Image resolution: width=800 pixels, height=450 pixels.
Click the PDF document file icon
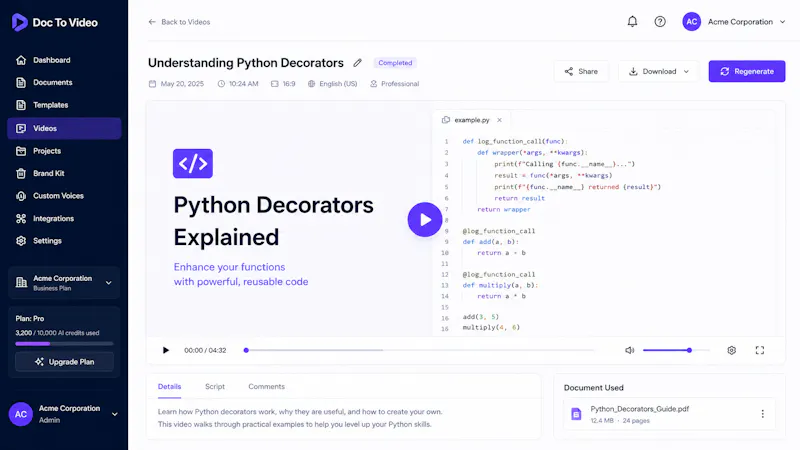(576, 414)
